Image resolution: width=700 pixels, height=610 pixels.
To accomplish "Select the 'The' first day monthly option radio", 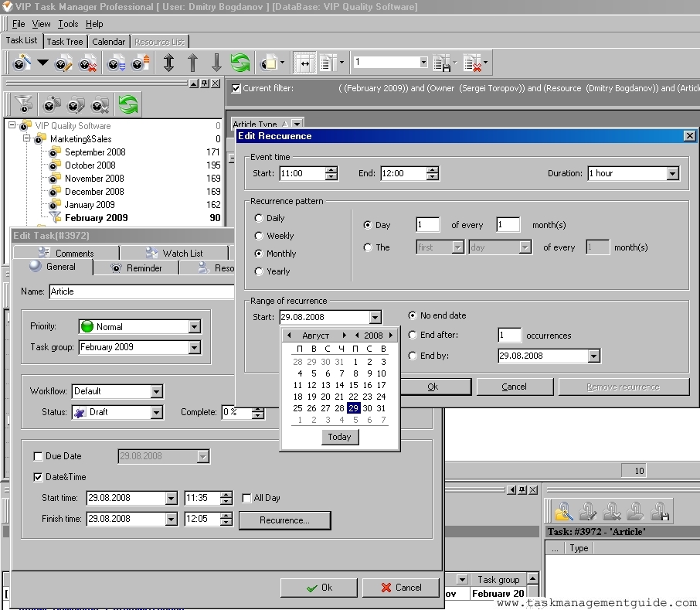I will (368, 247).
